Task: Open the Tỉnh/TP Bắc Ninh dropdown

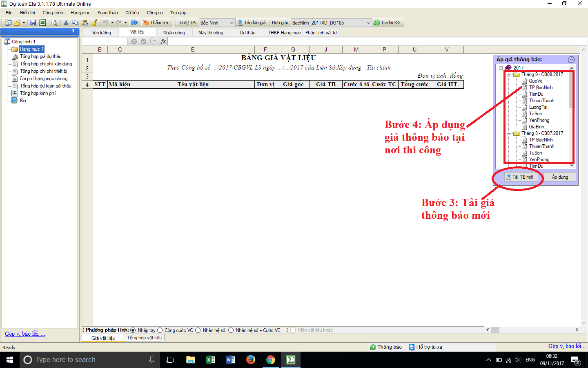Action: tap(232, 23)
